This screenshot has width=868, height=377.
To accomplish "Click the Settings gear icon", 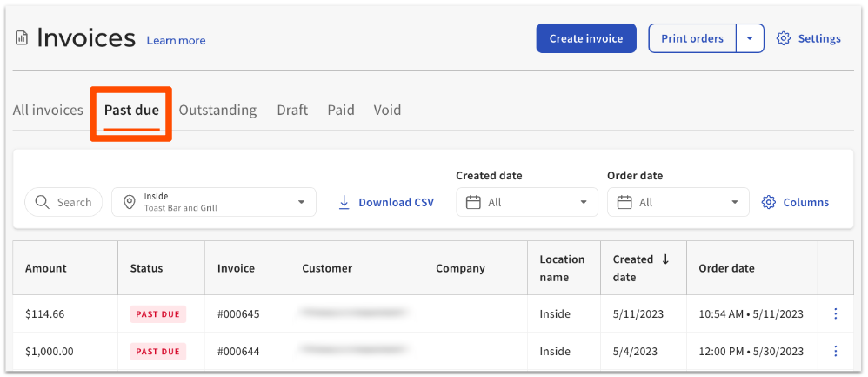I will (x=783, y=39).
